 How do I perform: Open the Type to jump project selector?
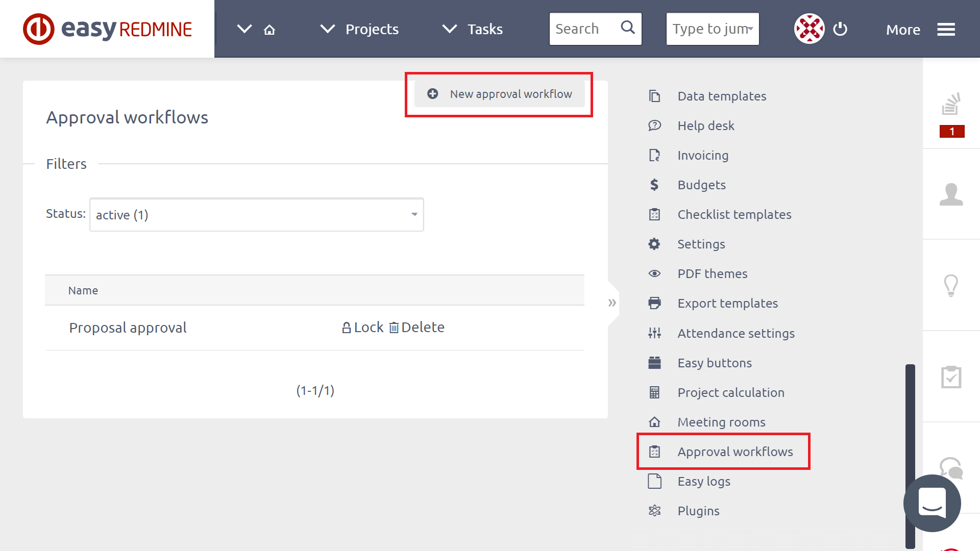pos(713,29)
